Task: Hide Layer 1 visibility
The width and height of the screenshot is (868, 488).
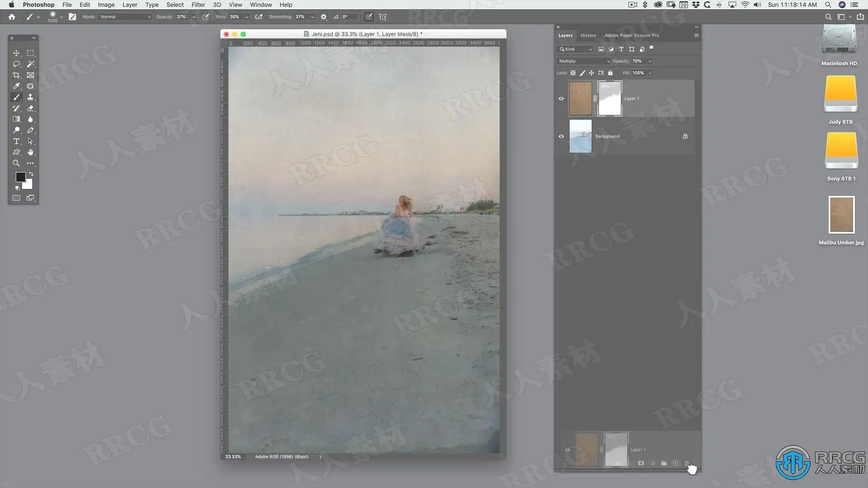Action: point(561,99)
